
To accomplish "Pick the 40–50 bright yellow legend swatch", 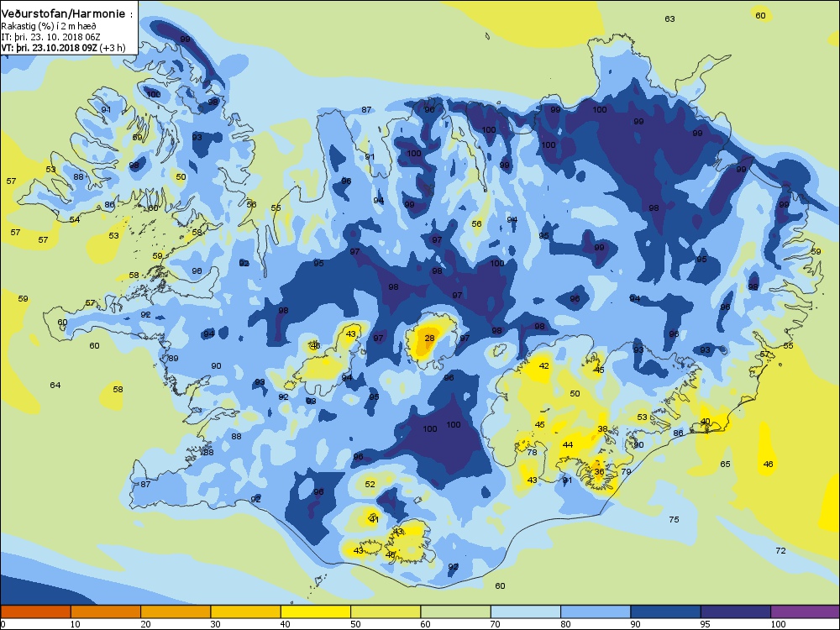I will 316,612.
